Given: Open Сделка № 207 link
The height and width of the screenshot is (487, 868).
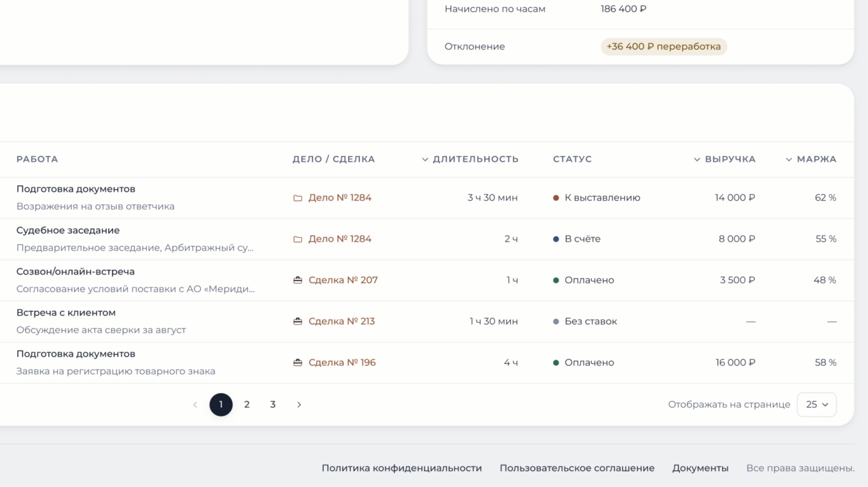Looking at the screenshot, I should [343, 280].
